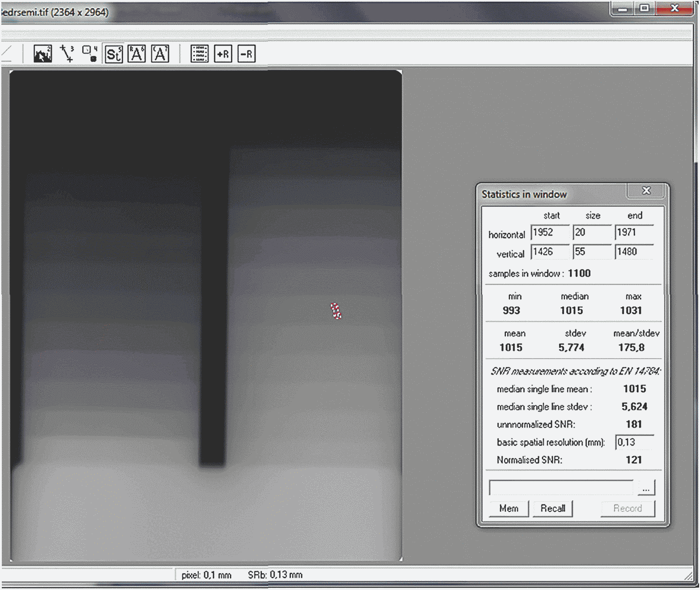Click the Normalised SNR value 121
Image resolution: width=700 pixels, height=590 pixels.
pos(634,460)
